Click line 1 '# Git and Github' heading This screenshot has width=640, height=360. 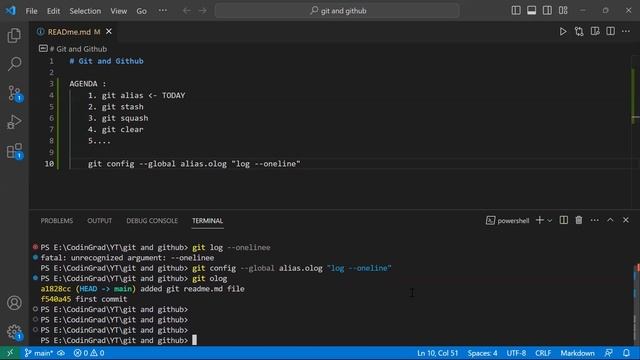[x=107, y=61]
